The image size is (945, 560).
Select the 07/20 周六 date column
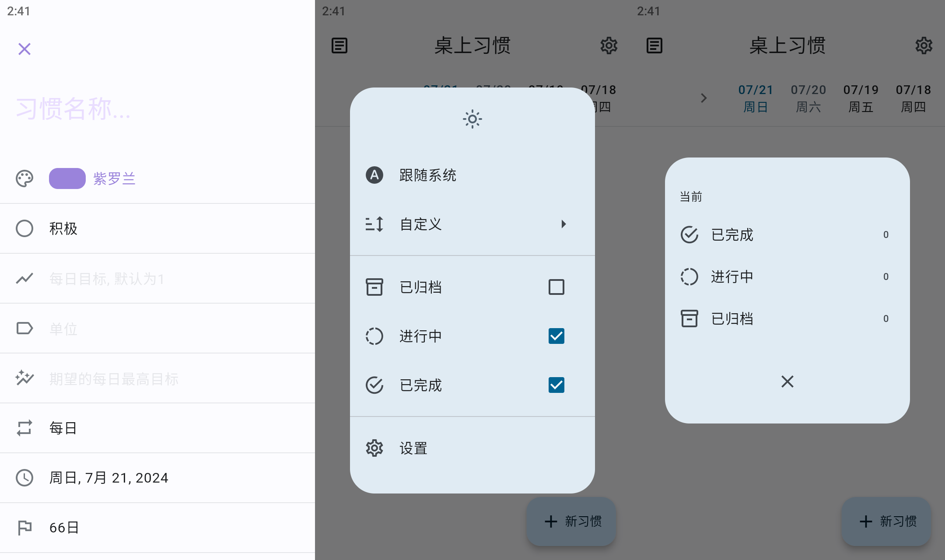[x=808, y=98]
